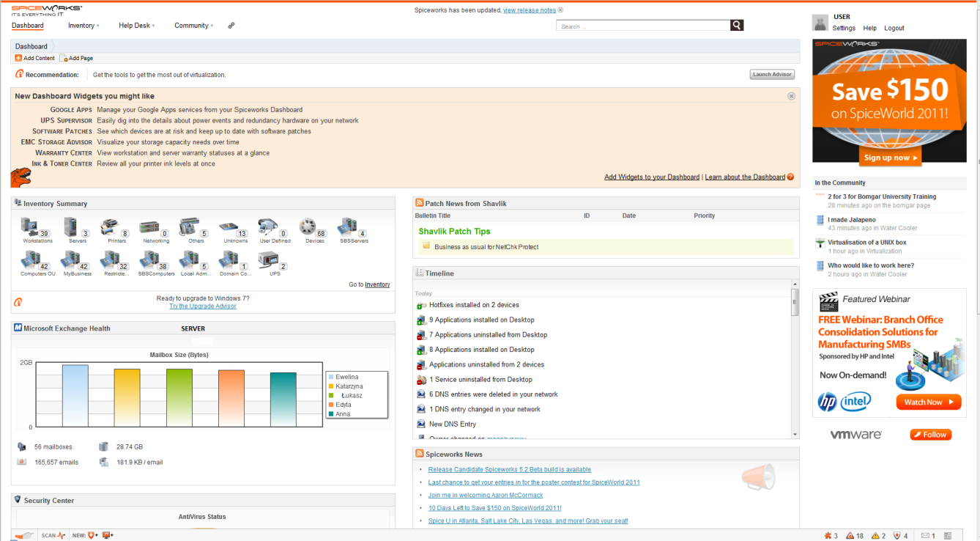This screenshot has height=541, width=980.
Task: Open the Workstations inventory group icon
Action: point(31,227)
